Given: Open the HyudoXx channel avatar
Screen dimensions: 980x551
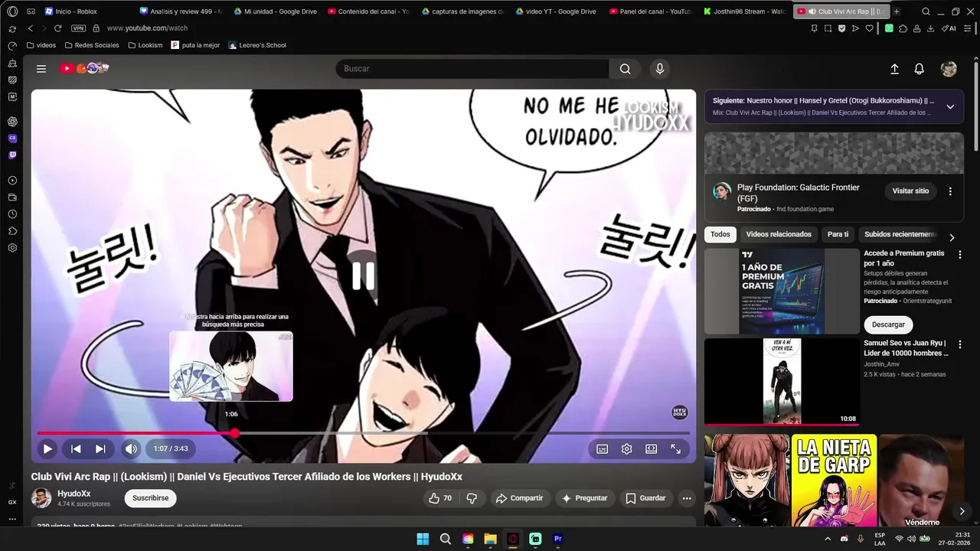Looking at the screenshot, I should [41, 498].
